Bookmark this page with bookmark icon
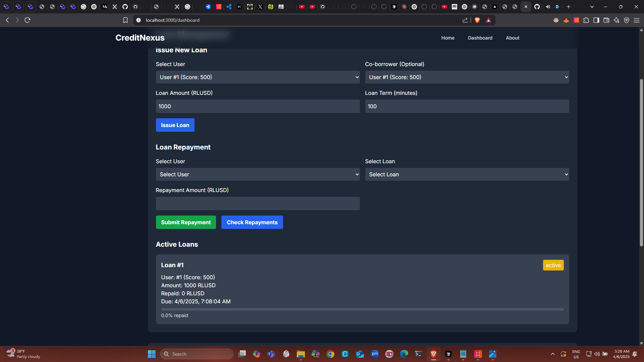This screenshot has width=644, height=362. (125, 20)
